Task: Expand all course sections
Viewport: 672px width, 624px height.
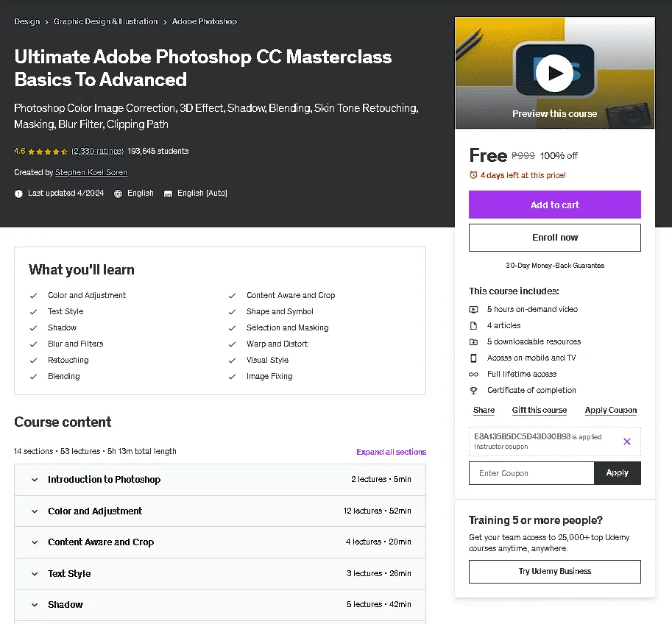Action: (x=392, y=452)
